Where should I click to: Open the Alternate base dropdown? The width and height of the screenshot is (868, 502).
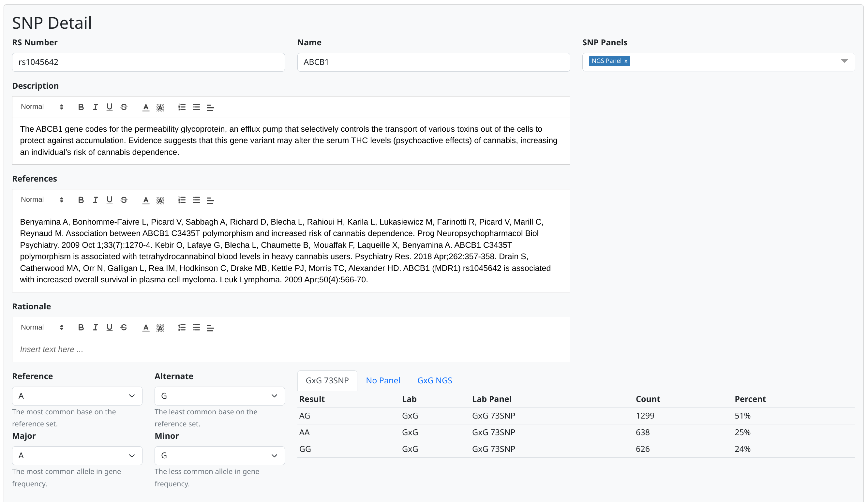220,396
